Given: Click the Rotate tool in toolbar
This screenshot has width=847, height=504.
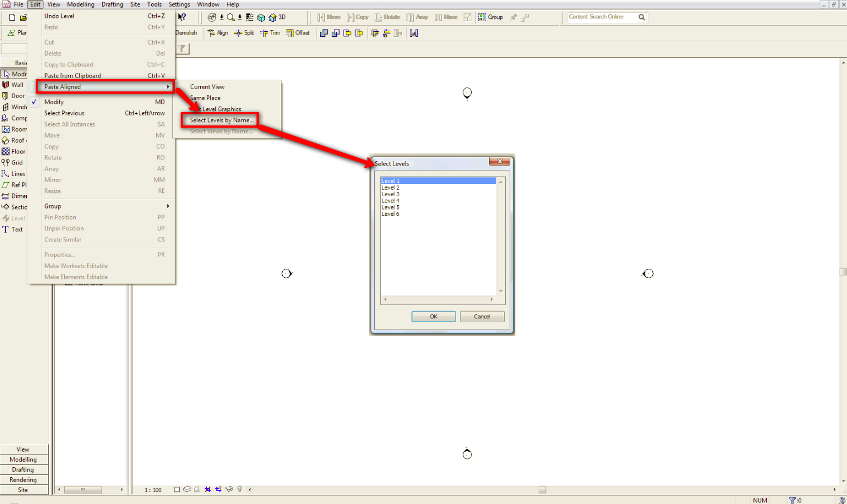Looking at the screenshot, I should (x=388, y=17).
